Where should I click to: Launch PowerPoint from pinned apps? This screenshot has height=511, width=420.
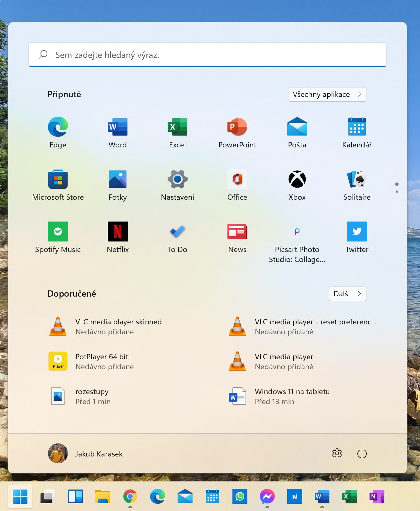237,133
